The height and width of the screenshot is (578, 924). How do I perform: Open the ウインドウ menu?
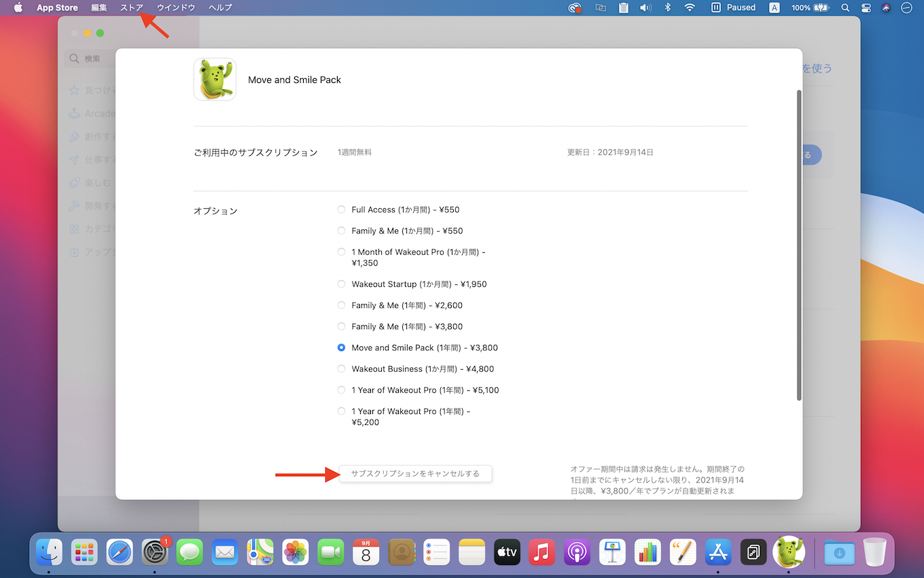click(176, 7)
